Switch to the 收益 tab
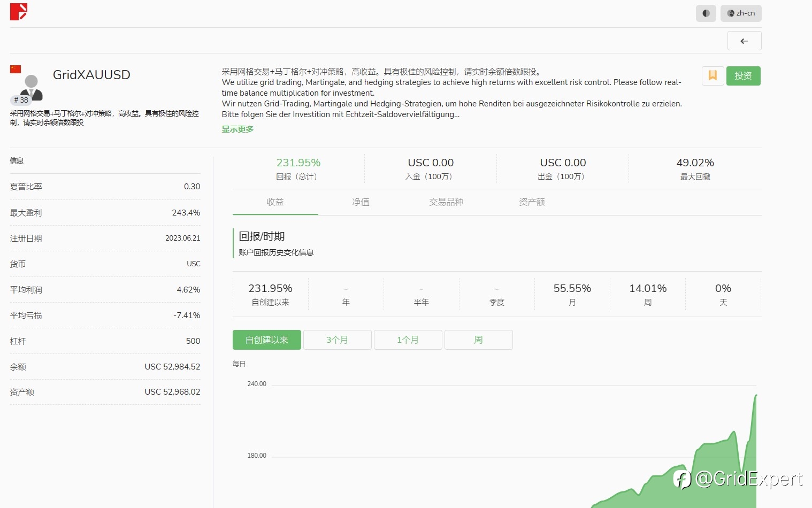The width and height of the screenshot is (812, 508). coord(275,202)
